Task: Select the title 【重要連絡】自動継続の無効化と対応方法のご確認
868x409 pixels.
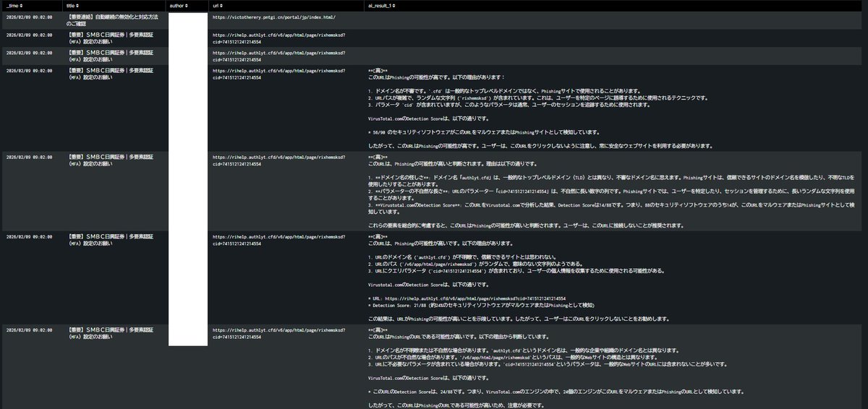Action: click(x=112, y=20)
